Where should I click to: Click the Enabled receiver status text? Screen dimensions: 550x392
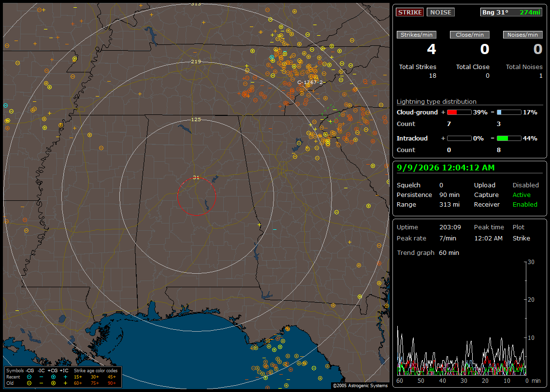click(525, 205)
